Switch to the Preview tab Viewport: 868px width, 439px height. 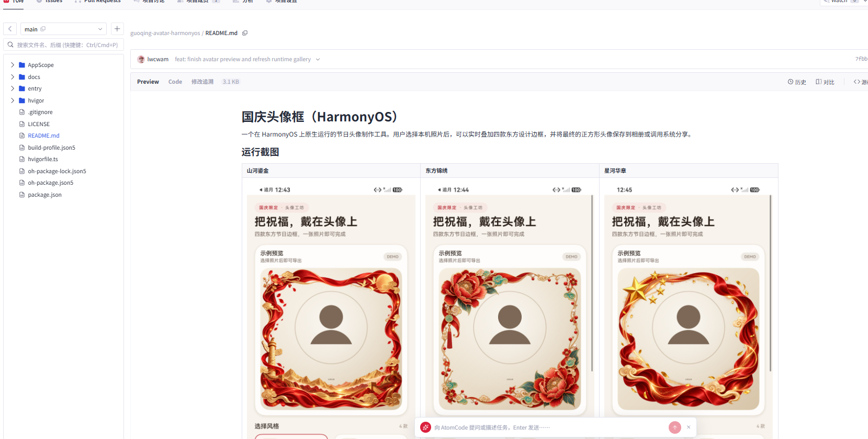click(148, 82)
